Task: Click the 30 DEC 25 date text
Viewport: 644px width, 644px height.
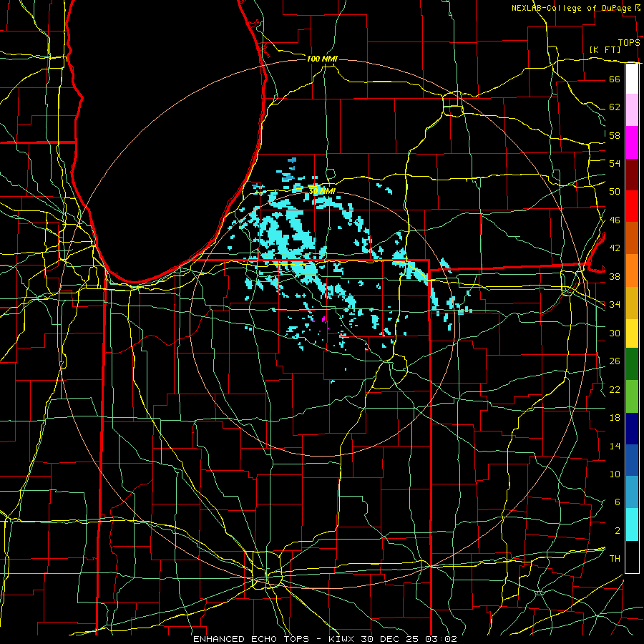Action: [x=389, y=639]
